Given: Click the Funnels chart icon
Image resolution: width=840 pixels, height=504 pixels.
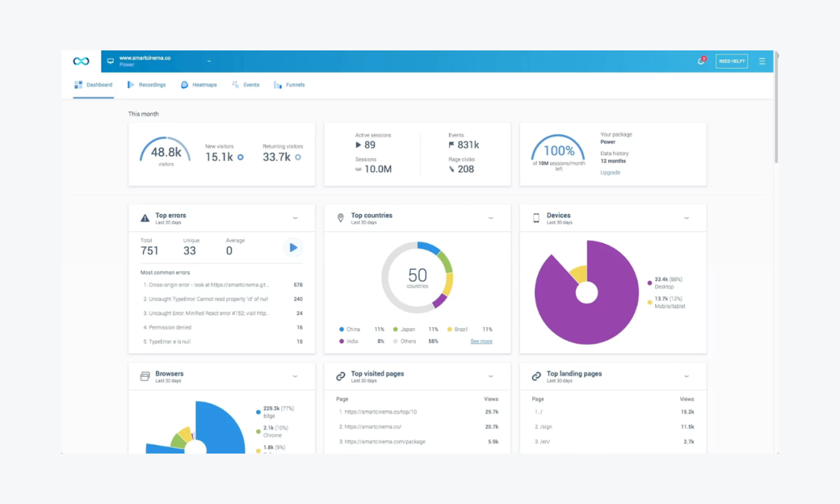Looking at the screenshot, I should click(277, 84).
